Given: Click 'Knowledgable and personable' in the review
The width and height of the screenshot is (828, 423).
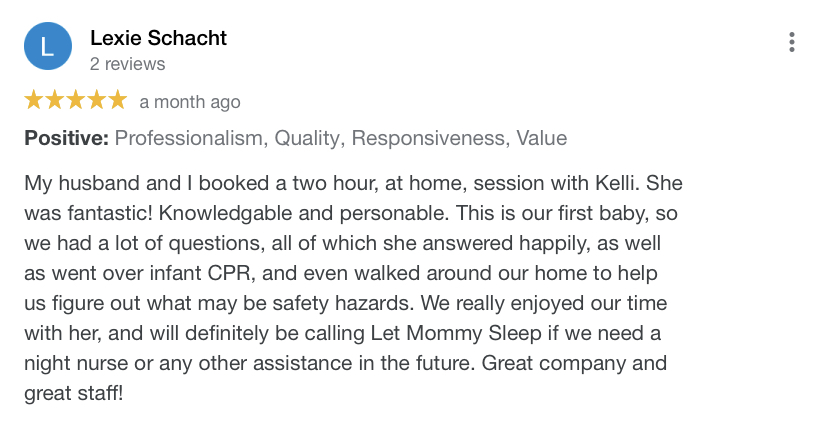Looking at the screenshot, I should tap(304, 213).
